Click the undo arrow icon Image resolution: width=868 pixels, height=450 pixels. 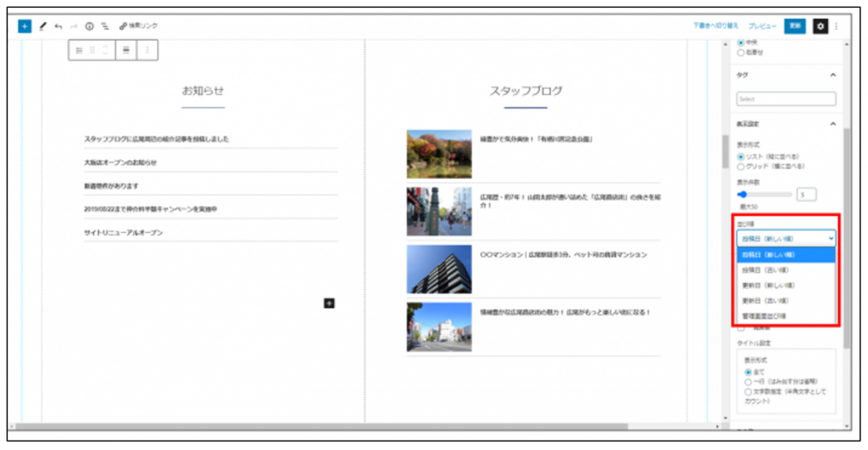[58, 26]
